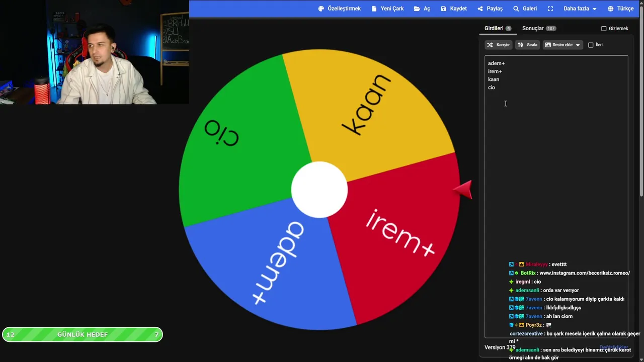Click the Günlük Hedef progress bar
644x362 pixels.
tap(83, 334)
